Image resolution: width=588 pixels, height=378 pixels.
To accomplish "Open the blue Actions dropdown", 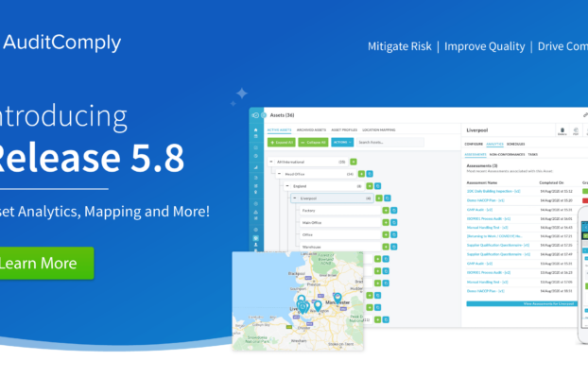I will click(342, 143).
